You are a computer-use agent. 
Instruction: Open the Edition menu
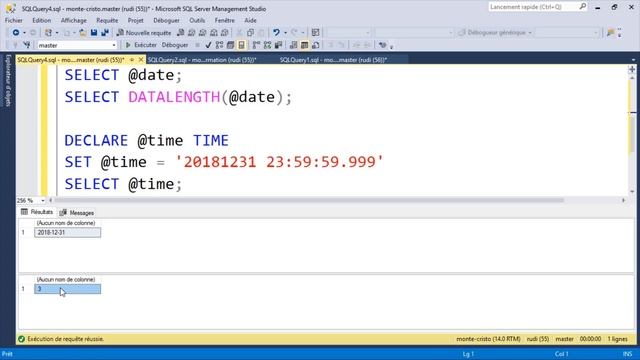pyautogui.click(x=42, y=20)
